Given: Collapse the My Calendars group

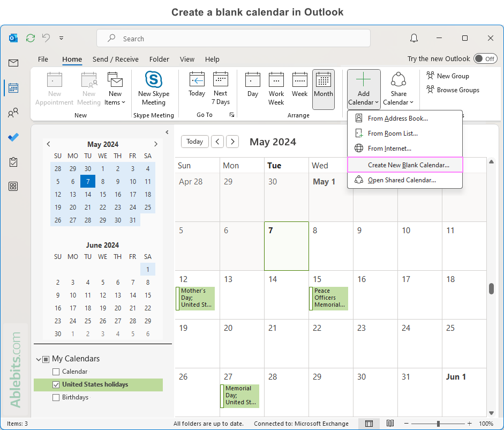Looking at the screenshot, I should pos(39,359).
